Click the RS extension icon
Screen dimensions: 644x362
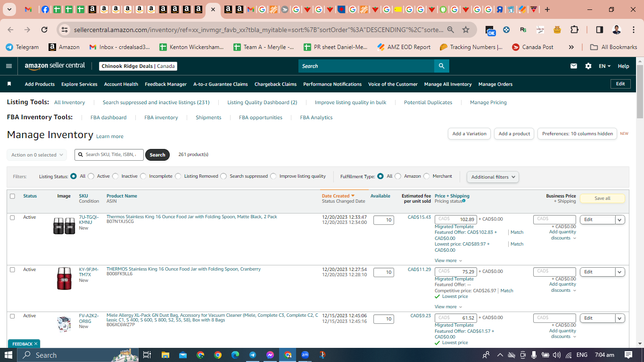click(523, 30)
